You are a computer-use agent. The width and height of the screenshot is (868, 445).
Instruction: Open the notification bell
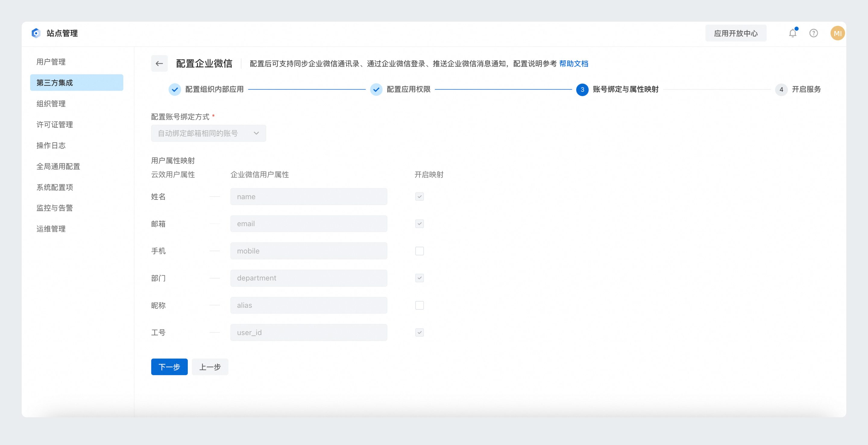[x=793, y=33]
